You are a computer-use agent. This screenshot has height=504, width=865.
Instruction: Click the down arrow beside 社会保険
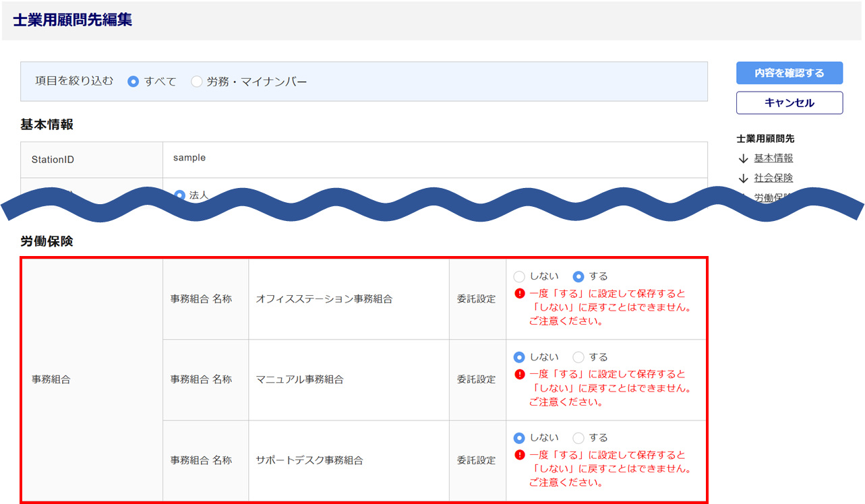pyautogui.click(x=744, y=179)
